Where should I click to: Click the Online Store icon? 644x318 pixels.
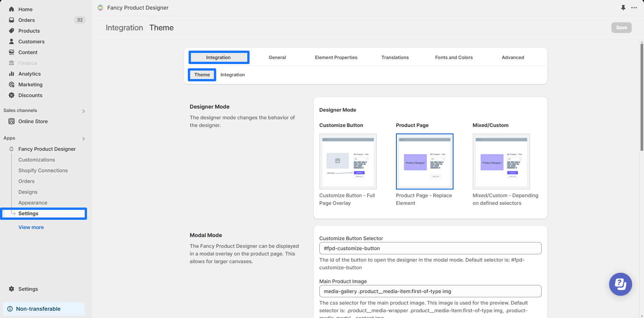tap(11, 121)
